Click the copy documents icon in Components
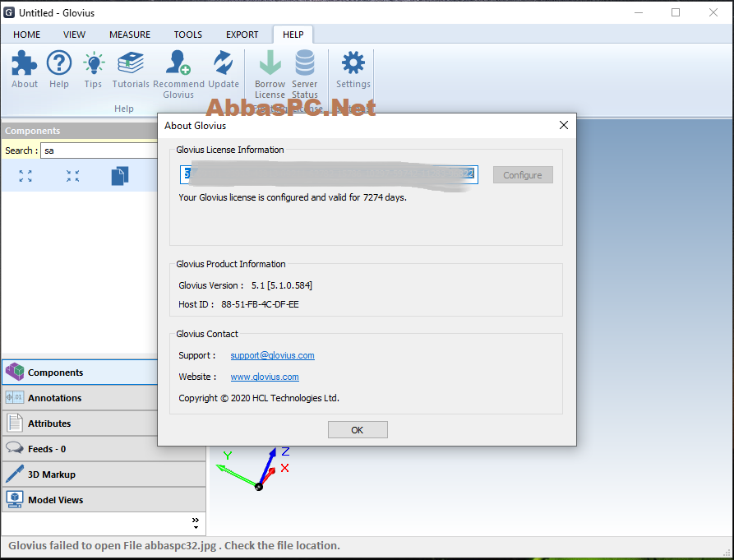Viewport: 734px width, 560px height. pos(120,176)
